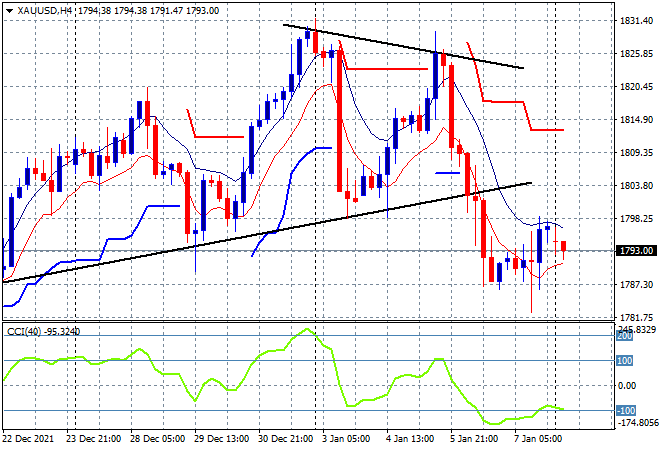660x450 pixels.
Task: Click the 1814.90 price axis label
Action: tap(636, 120)
